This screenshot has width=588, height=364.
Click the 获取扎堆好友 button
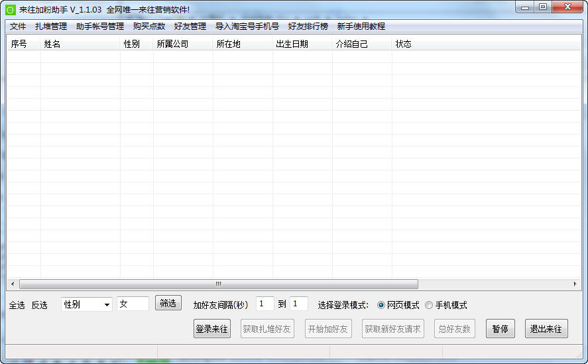267,329
